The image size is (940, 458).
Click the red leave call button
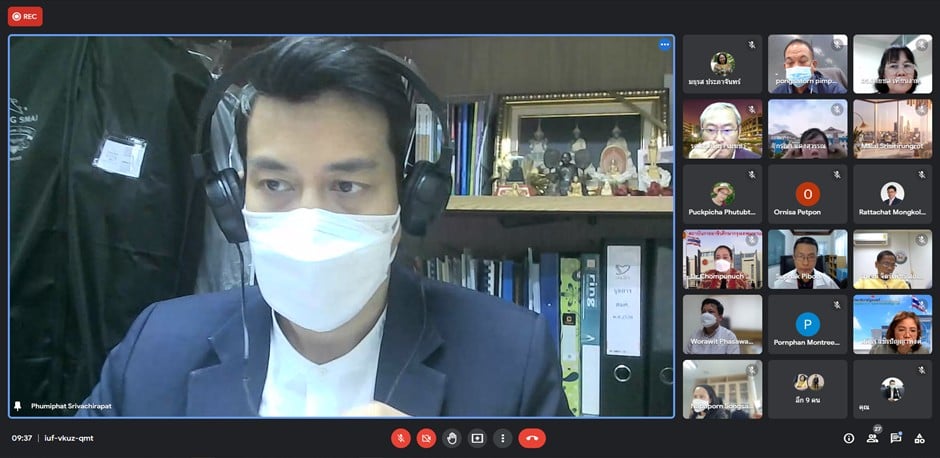click(x=532, y=438)
